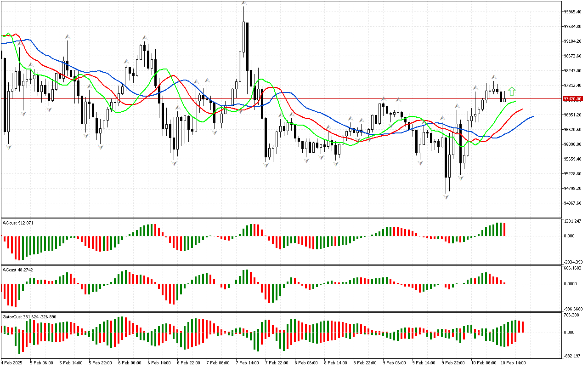
Task: Click the 96951.20 price axis label
Action: tap(573, 115)
